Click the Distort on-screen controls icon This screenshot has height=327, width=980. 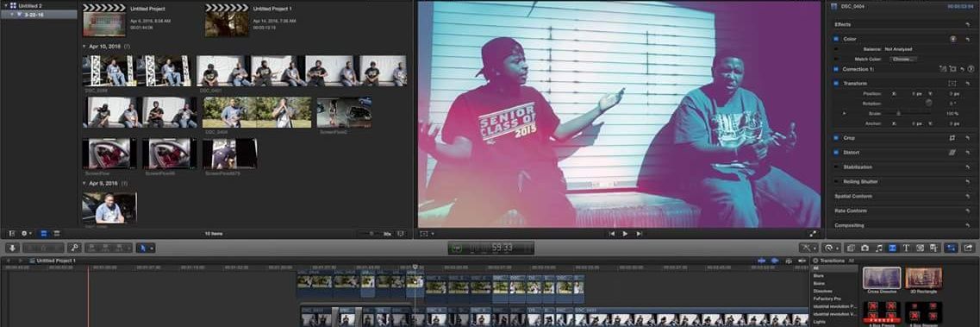[x=952, y=152]
